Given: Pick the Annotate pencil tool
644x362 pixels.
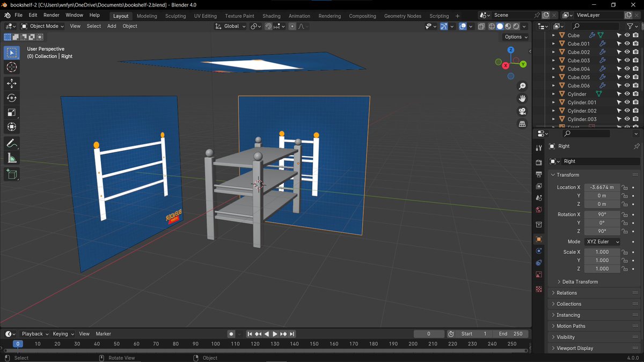Looking at the screenshot, I should (12, 144).
